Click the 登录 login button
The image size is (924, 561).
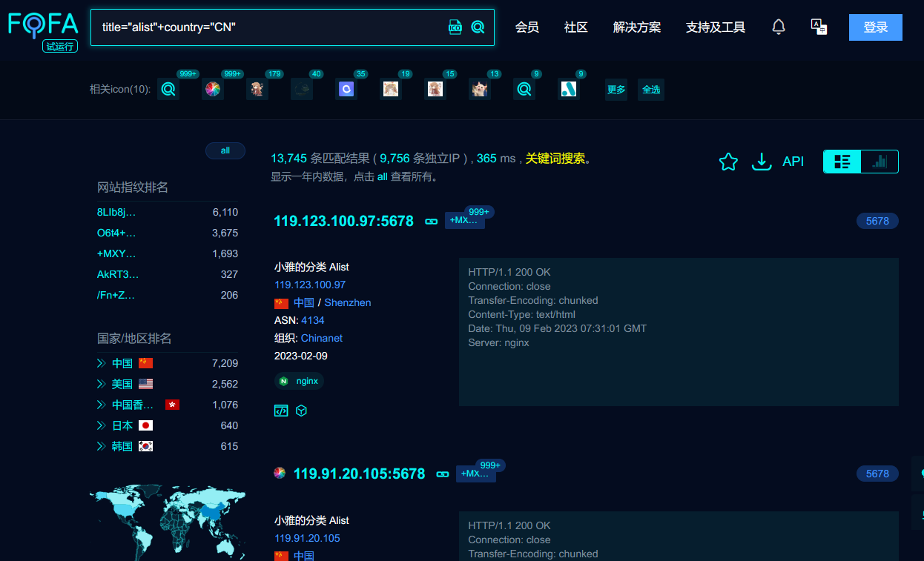tap(876, 27)
